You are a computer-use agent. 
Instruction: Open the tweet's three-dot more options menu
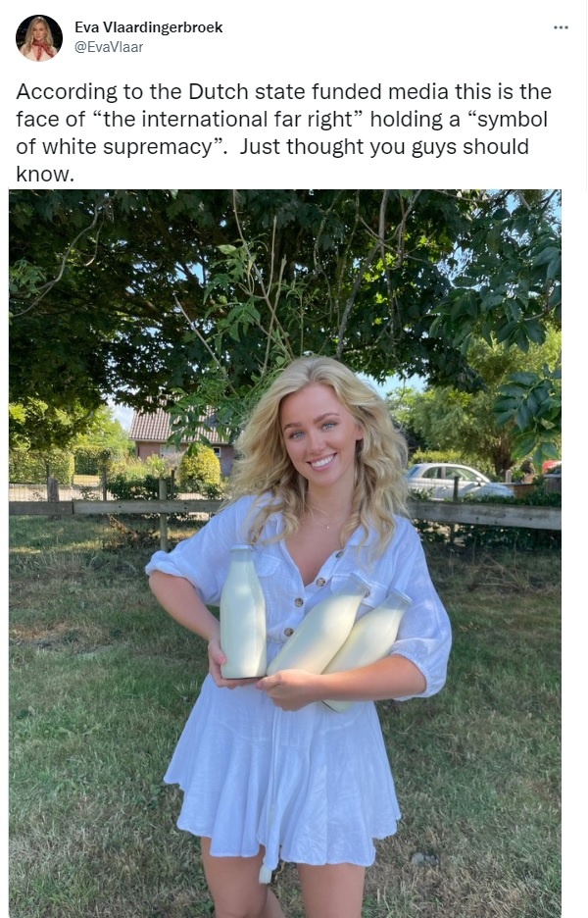pos(561,27)
